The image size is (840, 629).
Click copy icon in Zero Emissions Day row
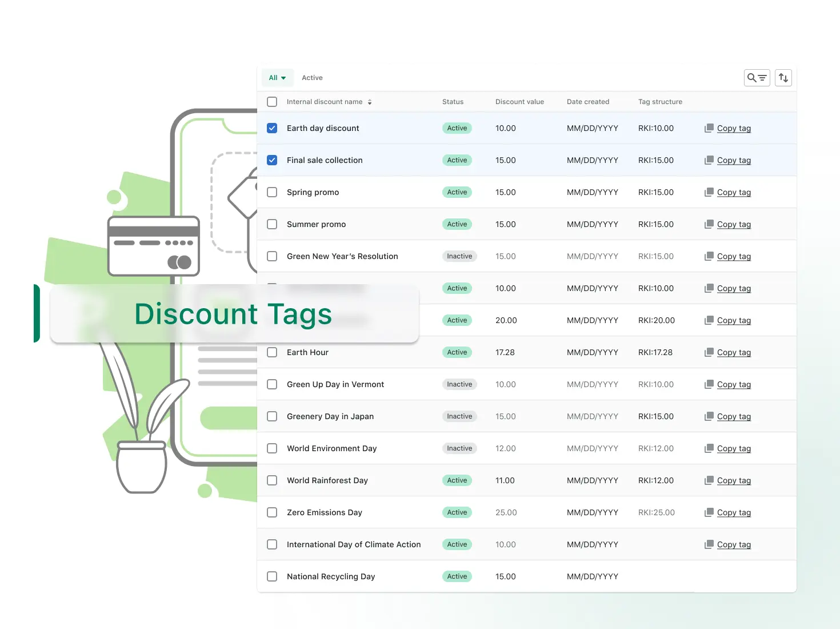(709, 512)
